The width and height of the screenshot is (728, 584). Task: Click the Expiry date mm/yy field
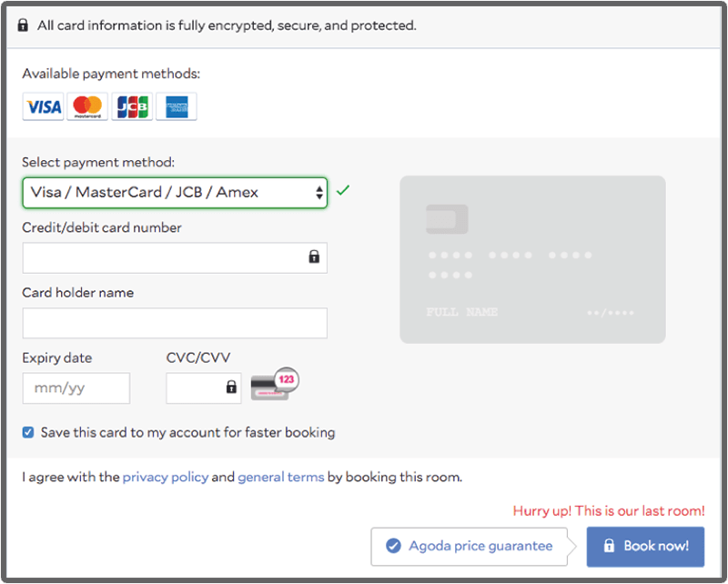[x=76, y=388]
